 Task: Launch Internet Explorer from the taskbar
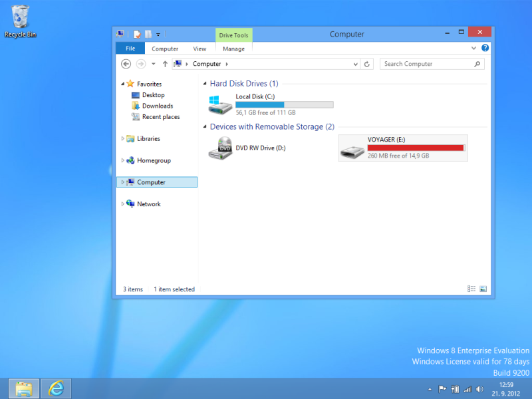(x=56, y=388)
